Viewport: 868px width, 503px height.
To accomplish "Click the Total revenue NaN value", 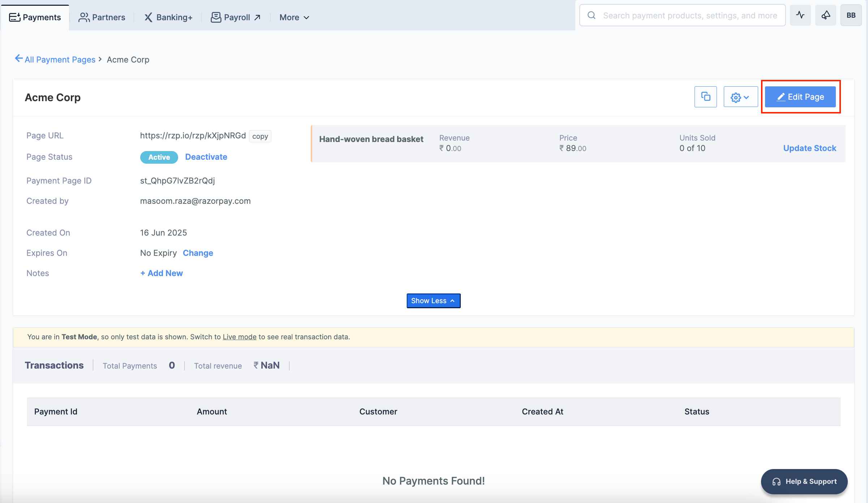I will click(267, 365).
